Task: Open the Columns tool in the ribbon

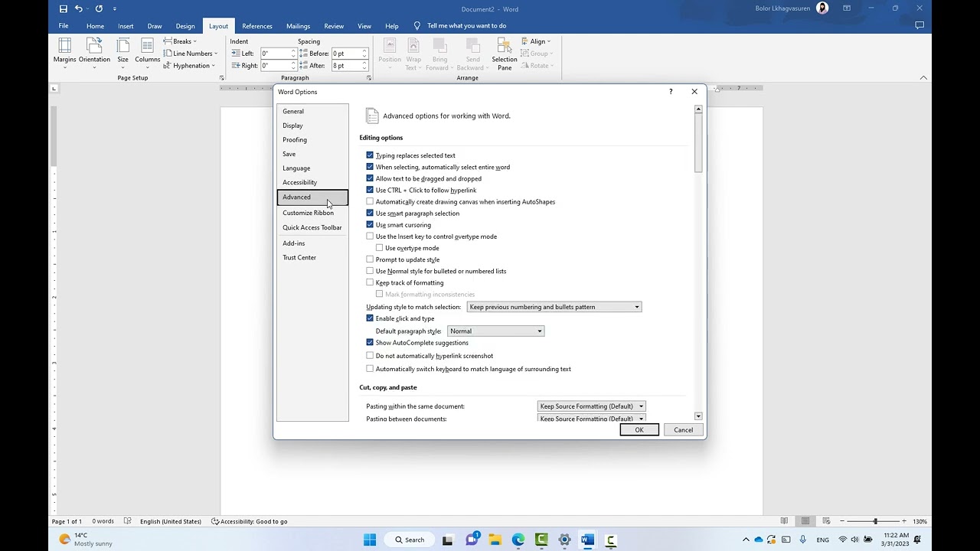Action: pyautogui.click(x=147, y=53)
